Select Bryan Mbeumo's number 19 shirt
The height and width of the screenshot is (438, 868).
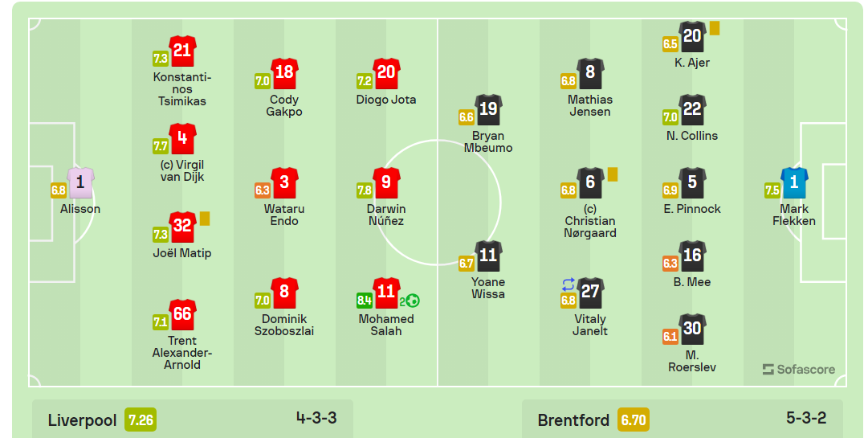(x=488, y=109)
